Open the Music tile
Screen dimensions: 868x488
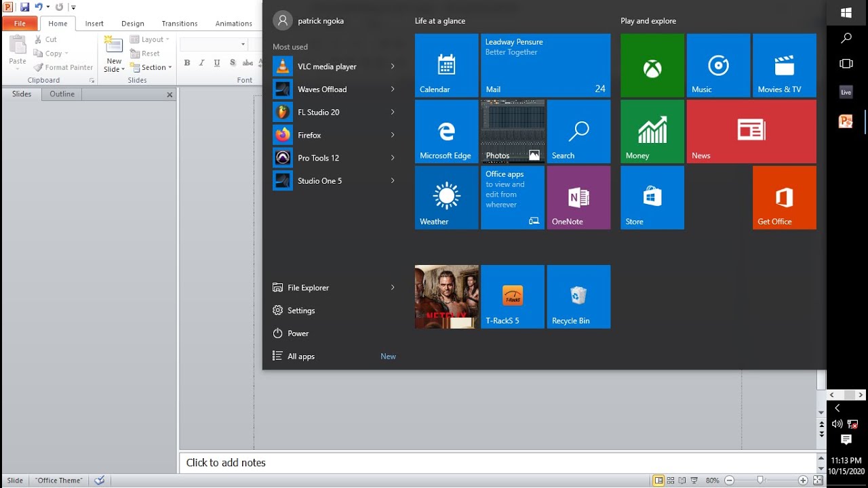pyautogui.click(x=718, y=66)
